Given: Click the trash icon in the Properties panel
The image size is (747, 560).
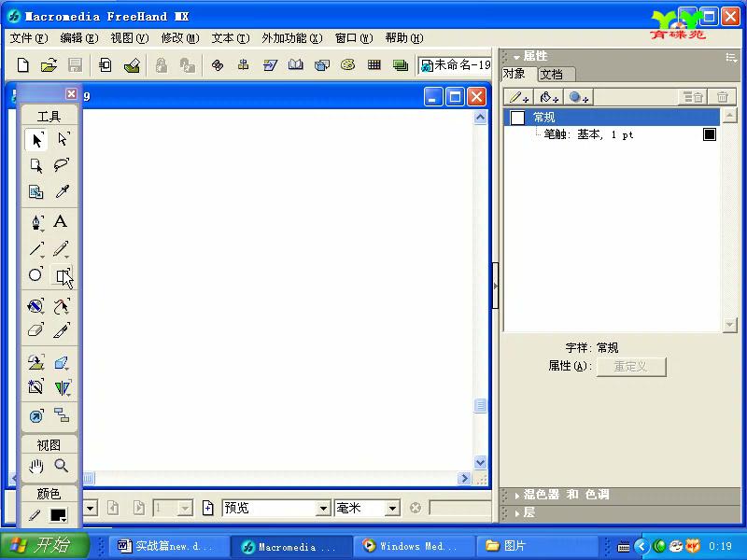Looking at the screenshot, I should 722,97.
